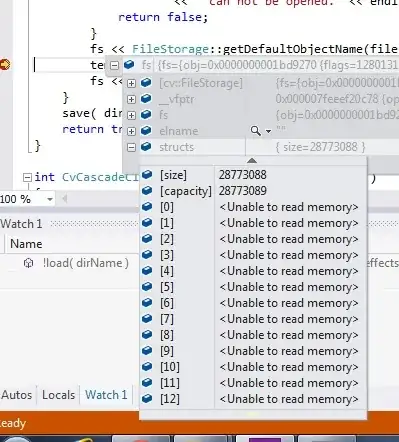The height and width of the screenshot is (442, 399).
Task: Click the __vfptr value 0x000007feeef20c78
Action: [x=327, y=99]
